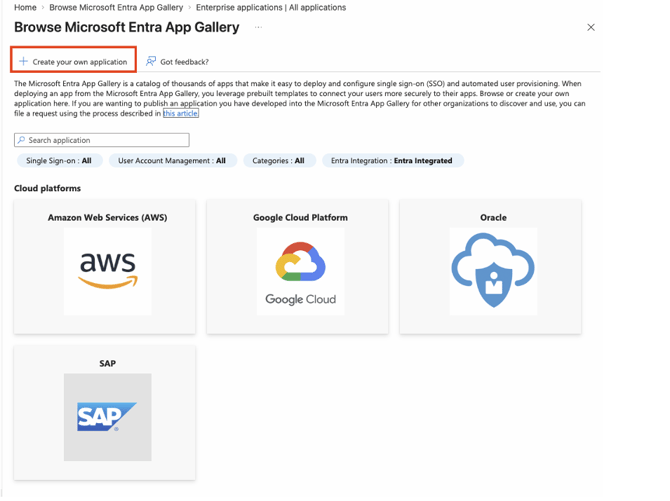670x501 pixels.
Task: Click the plus icon for creating an application
Action: [x=23, y=62]
